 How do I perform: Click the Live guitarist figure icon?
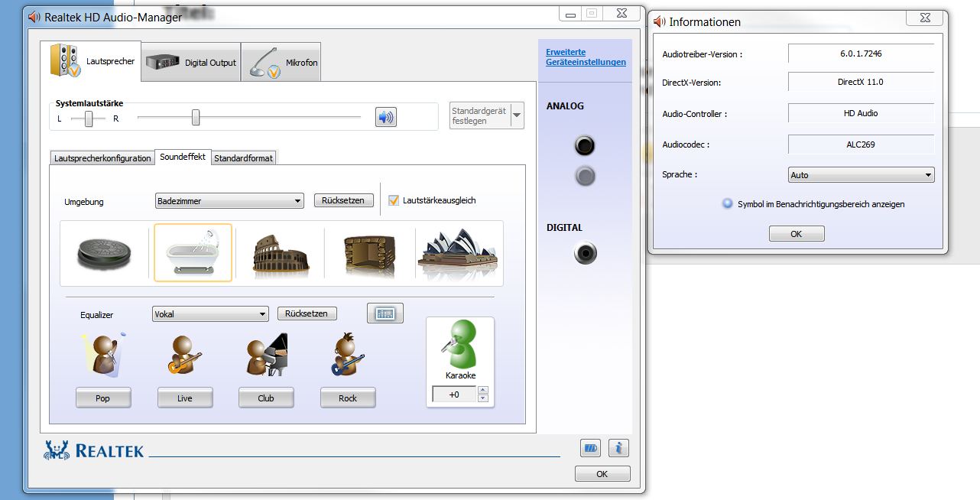[185, 356]
